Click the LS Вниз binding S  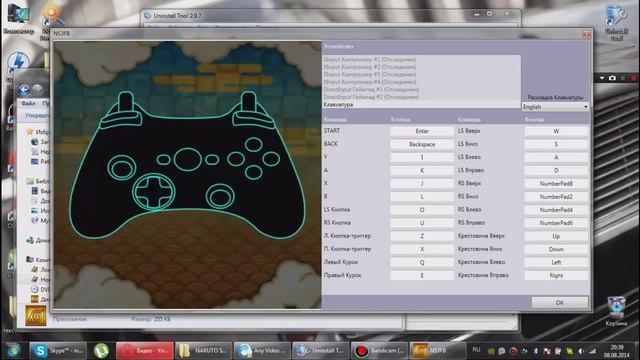pos(556,144)
